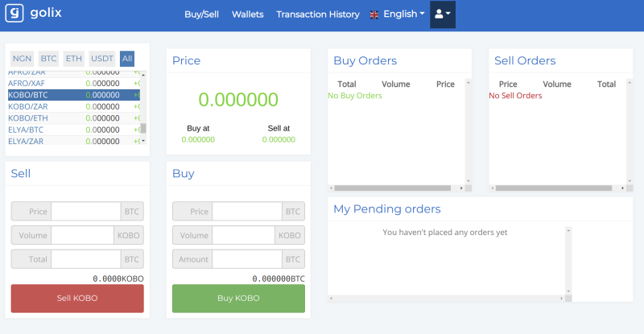The image size is (644, 334).
Task: Open the user account dropdown
Action: point(442,14)
